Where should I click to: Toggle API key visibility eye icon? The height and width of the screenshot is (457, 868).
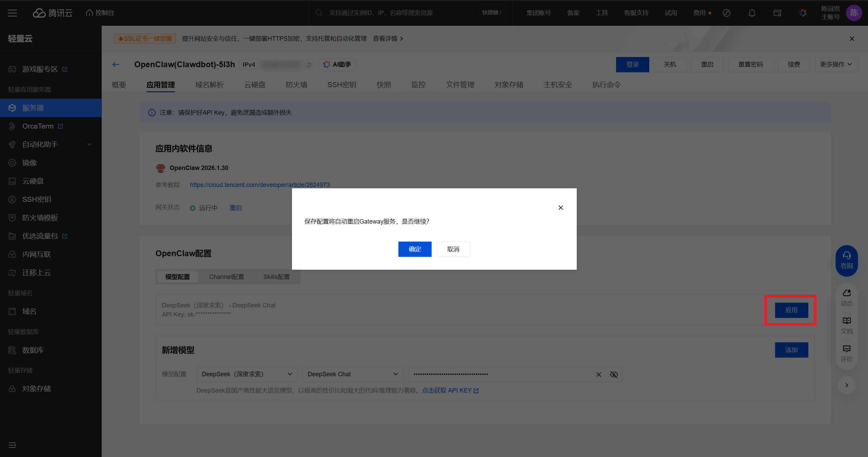pos(614,374)
